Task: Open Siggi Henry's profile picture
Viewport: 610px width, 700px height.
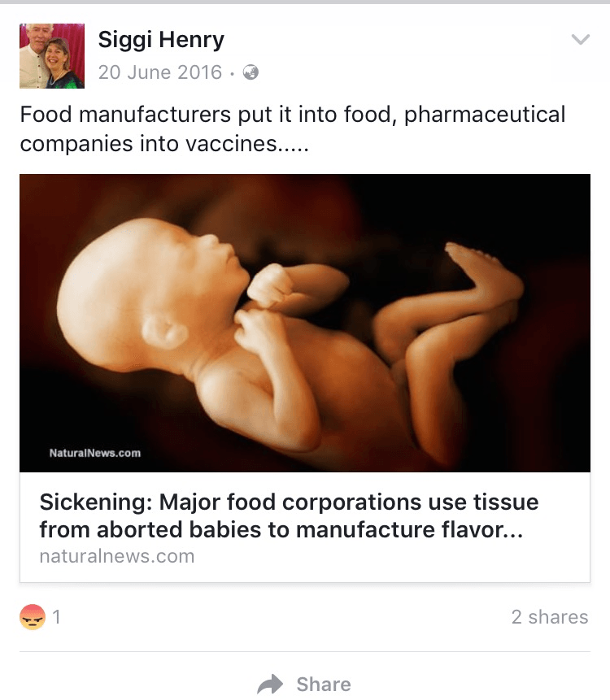Action: (x=52, y=56)
